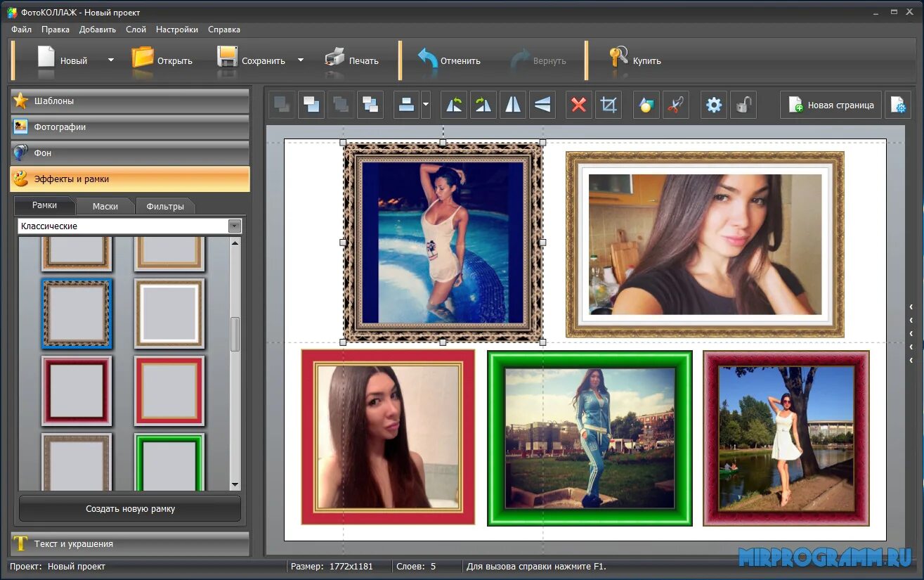Image resolution: width=924 pixels, height=580 pixels.
Task: Switch to the Маски tab
Action: point(105,206)
